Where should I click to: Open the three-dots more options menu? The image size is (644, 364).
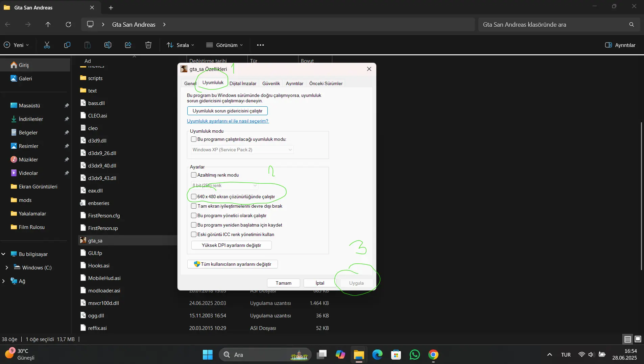point(260,45)
